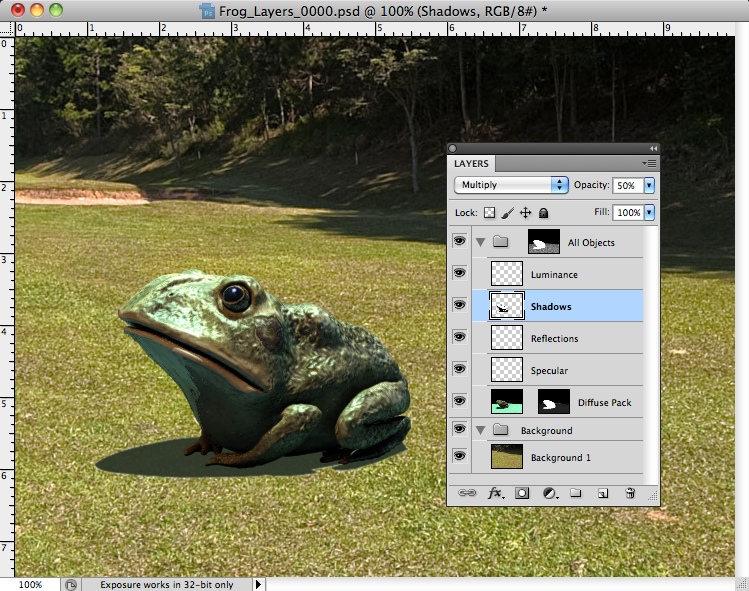Screen dimensions: 749x591
Task: Lock layer position with the move icon
Action: pos(526,213)
